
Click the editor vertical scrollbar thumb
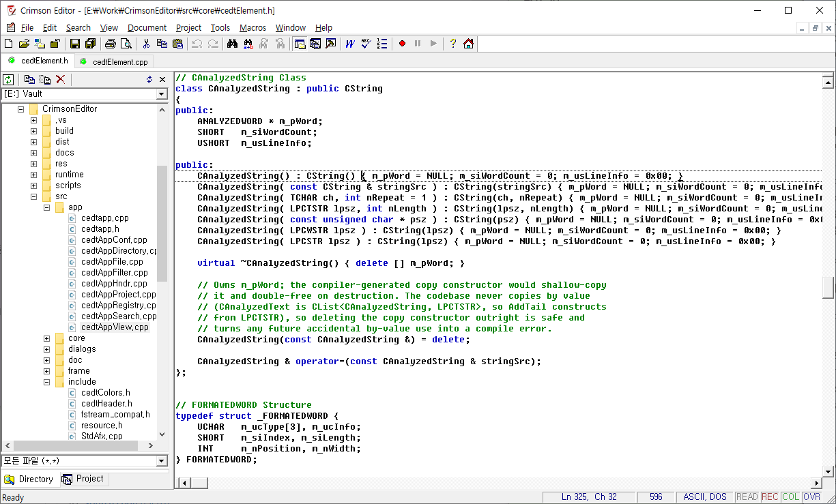pos(828,287)
